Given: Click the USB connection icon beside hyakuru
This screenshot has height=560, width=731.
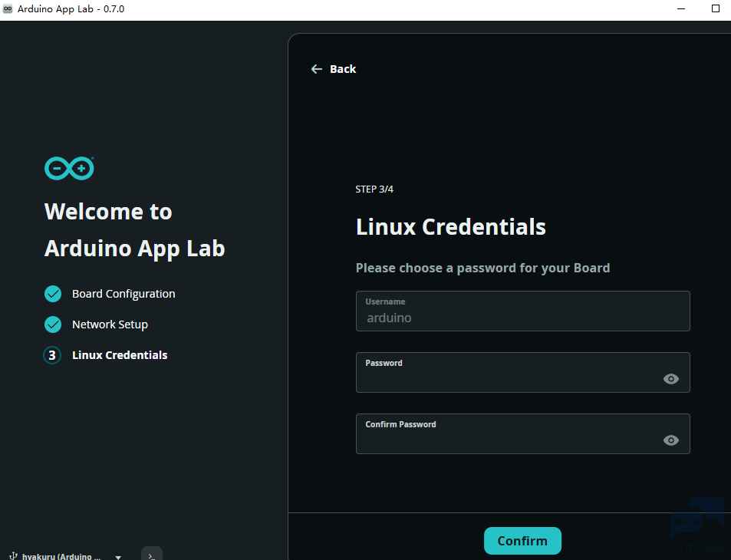Looking at the screenshot, I should pyautogui.click(x=14, y=556).
